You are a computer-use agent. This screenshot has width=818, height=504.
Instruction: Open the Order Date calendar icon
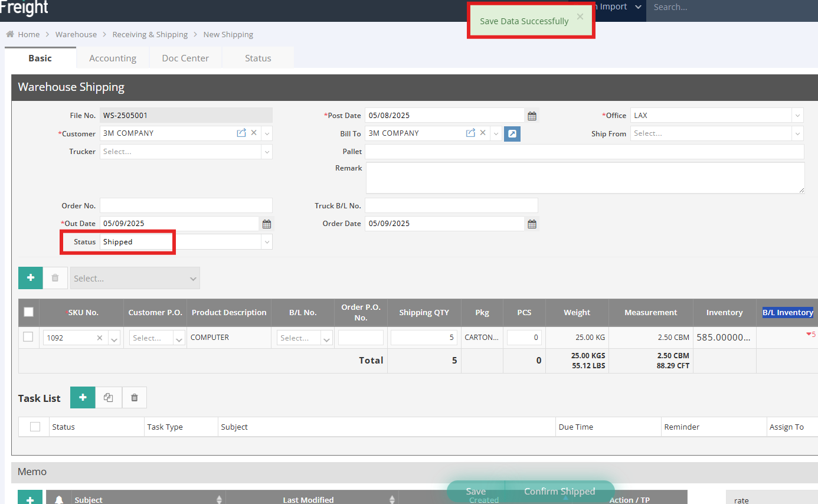pyautogui.click(x=532, y=224)
